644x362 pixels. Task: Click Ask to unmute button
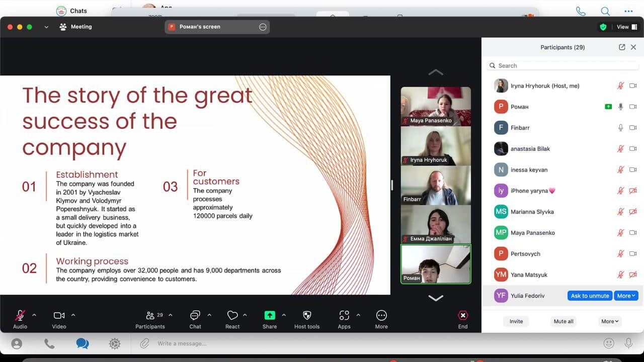[590, 296]
